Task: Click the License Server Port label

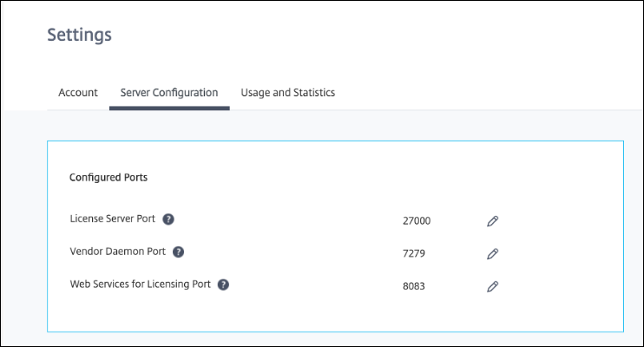Action: 112,219
